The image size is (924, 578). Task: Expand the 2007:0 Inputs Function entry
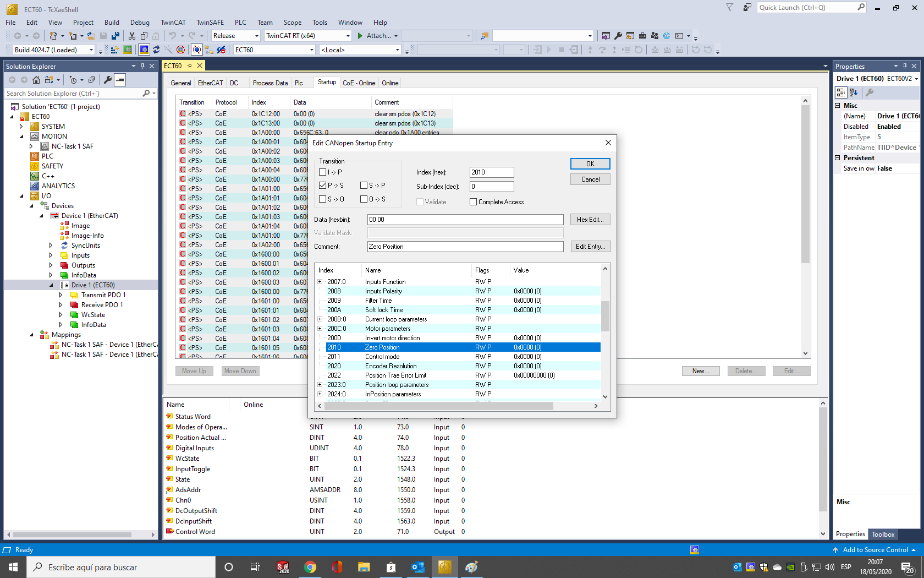click(x=320, y=282)
